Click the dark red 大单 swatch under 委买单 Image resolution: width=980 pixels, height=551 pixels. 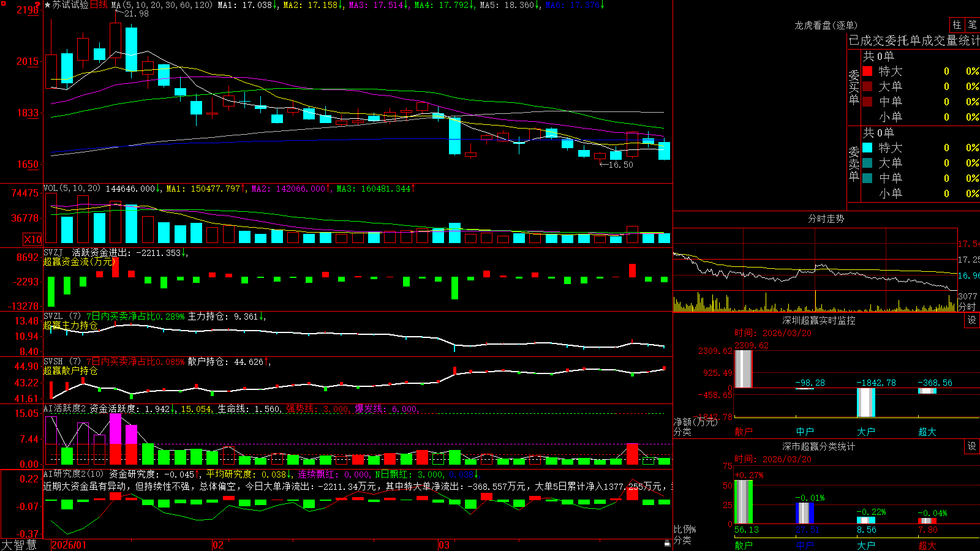[867, 86]
